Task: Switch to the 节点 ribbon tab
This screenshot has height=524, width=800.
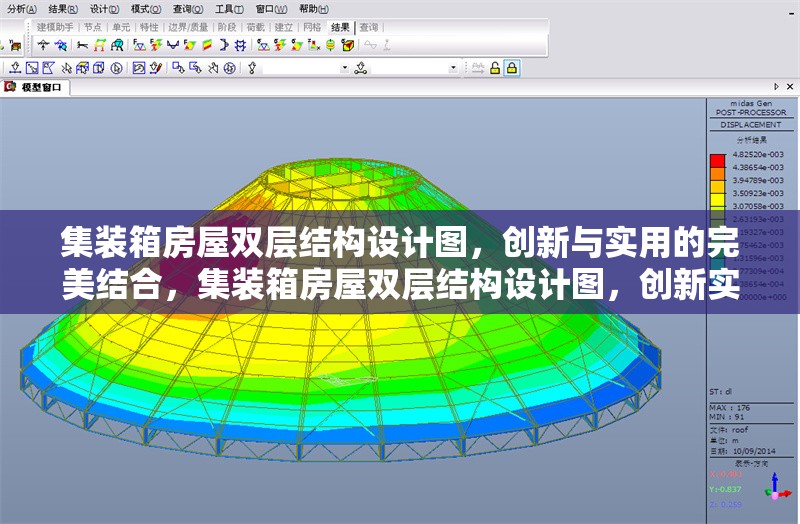Action: [x=92, y=27]
